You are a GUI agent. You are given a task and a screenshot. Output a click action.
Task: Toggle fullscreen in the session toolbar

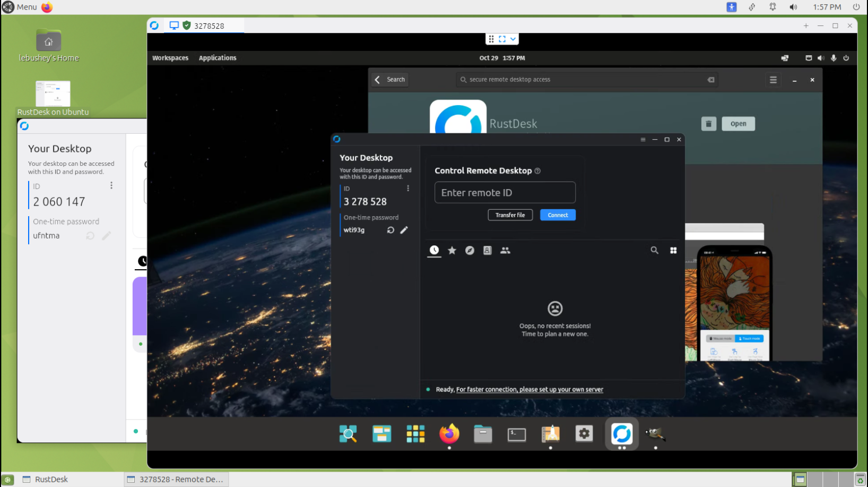[x=502, y=39]
